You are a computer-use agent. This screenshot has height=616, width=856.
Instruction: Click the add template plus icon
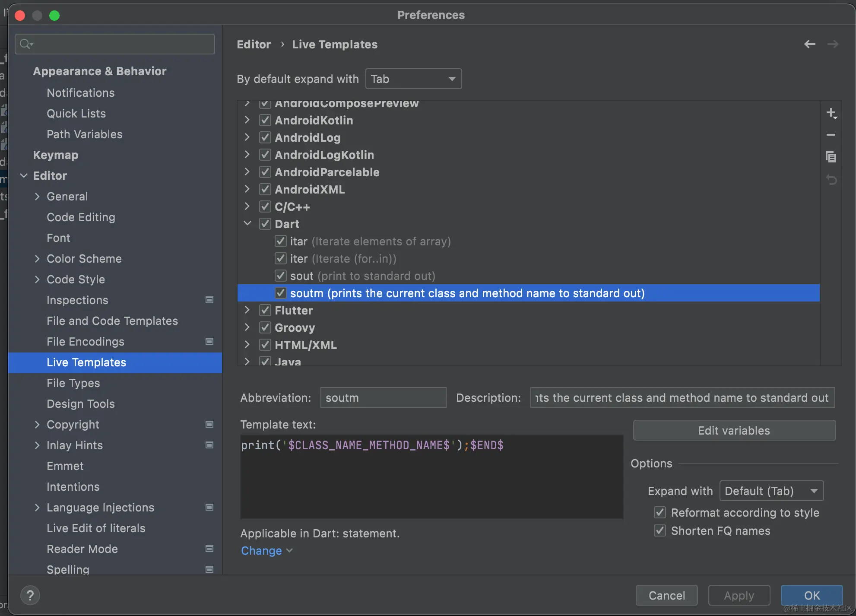click(831, 114)
